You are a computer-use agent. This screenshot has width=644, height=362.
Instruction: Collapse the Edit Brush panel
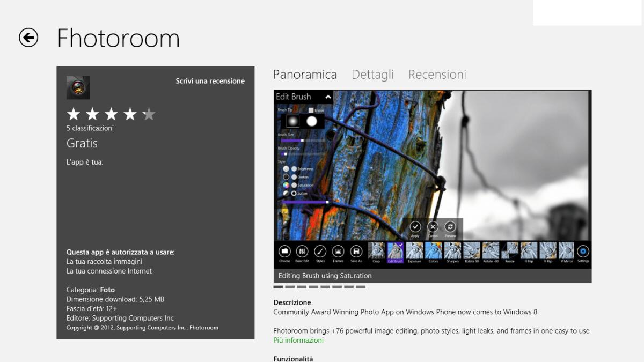(328, 97)
